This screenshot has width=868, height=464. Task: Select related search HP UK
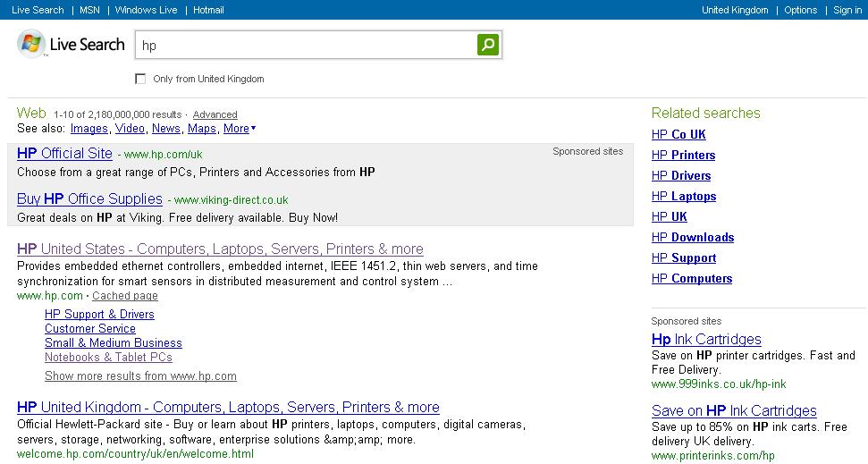[670, 216]
